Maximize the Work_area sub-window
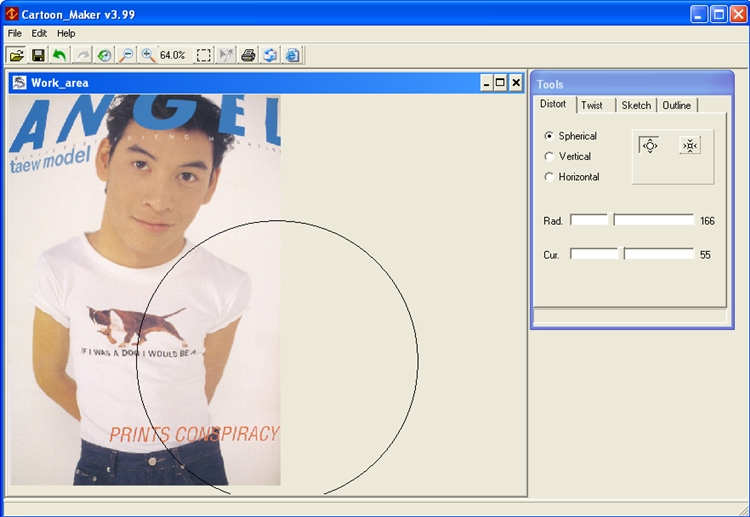Image resolution: width=750 pixels, height=517 pixels. pos(500,83)
